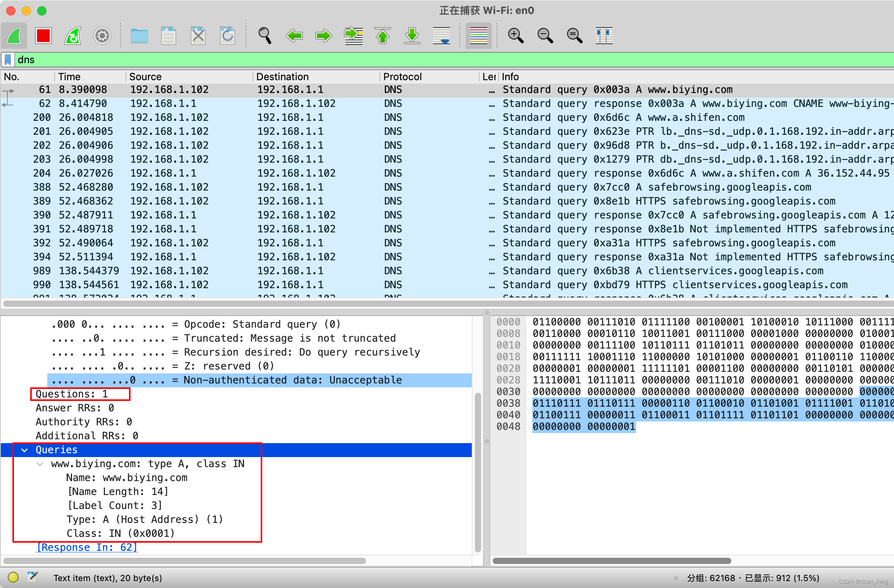Click the find packet magnifier icon

point(265,36)
